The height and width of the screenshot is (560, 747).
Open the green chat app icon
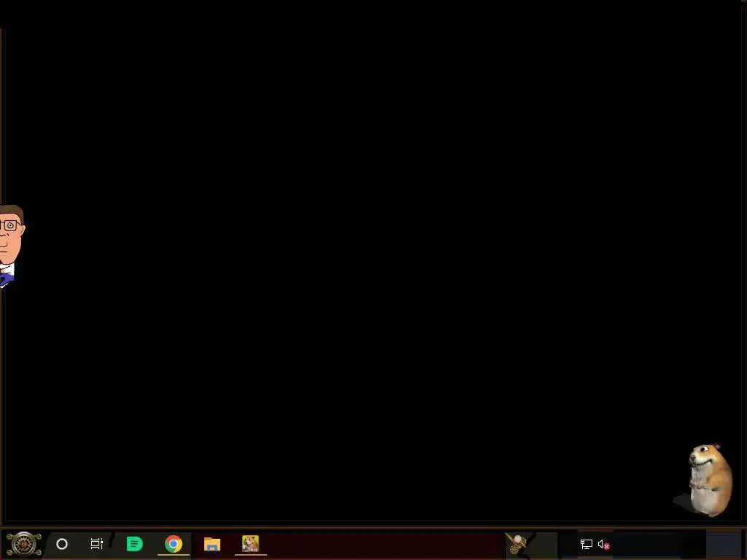135,544
